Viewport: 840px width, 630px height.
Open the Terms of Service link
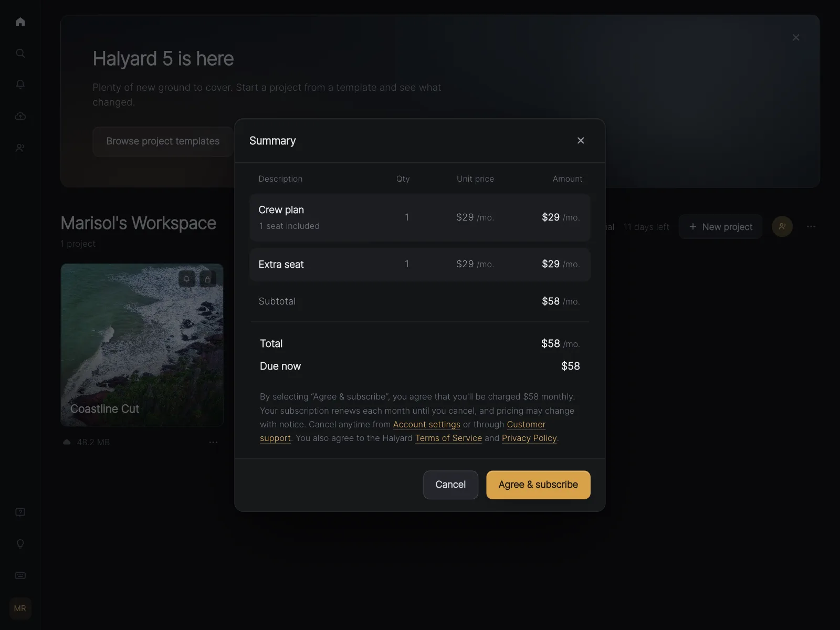click(448, 438)
